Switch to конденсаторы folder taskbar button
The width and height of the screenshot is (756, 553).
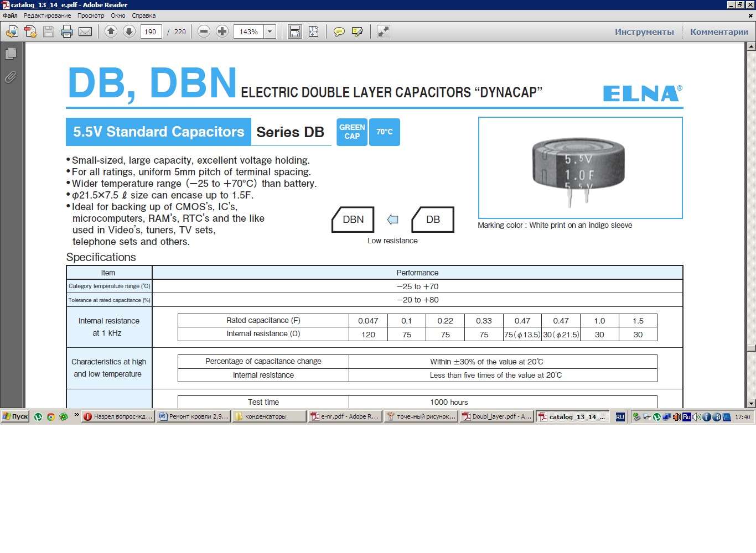pyautogui.click(x=269, y=416)
